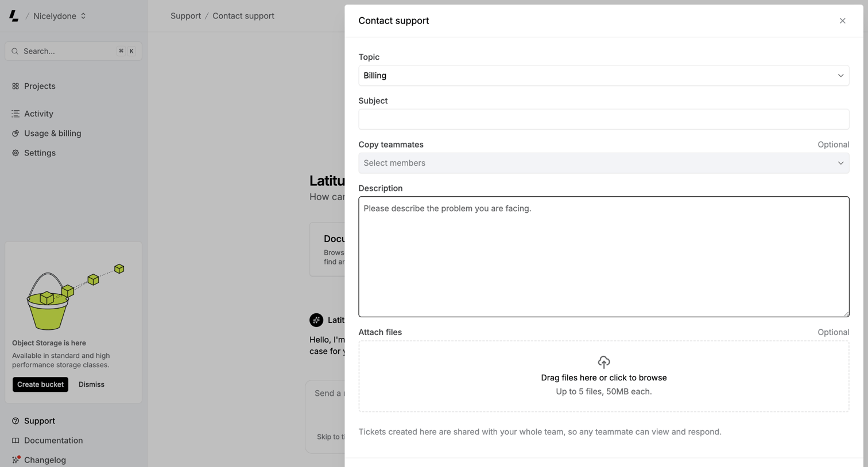Open Settings in the sidebar
This screenshot has height=467, width=868.
[x=40, y=153]
